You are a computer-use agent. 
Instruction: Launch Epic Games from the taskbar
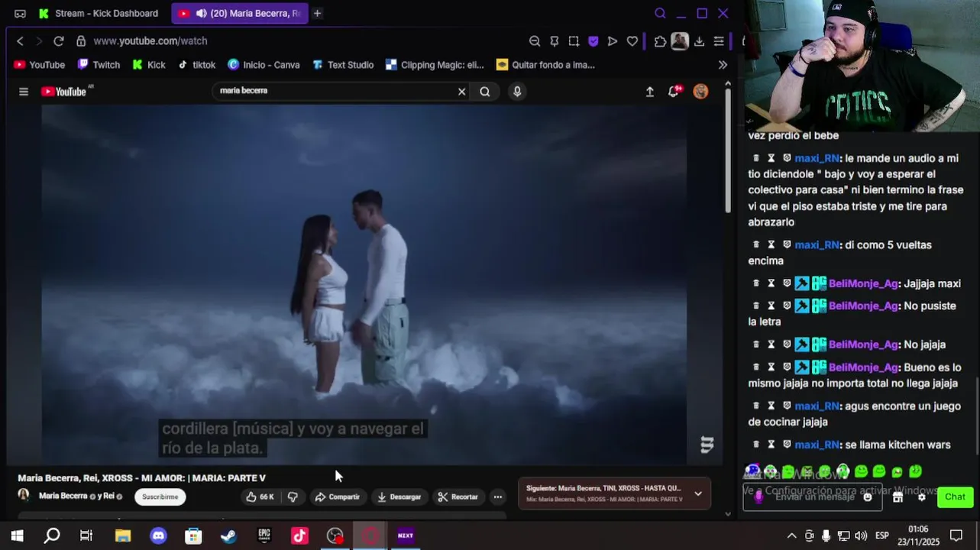click(264, 535)
